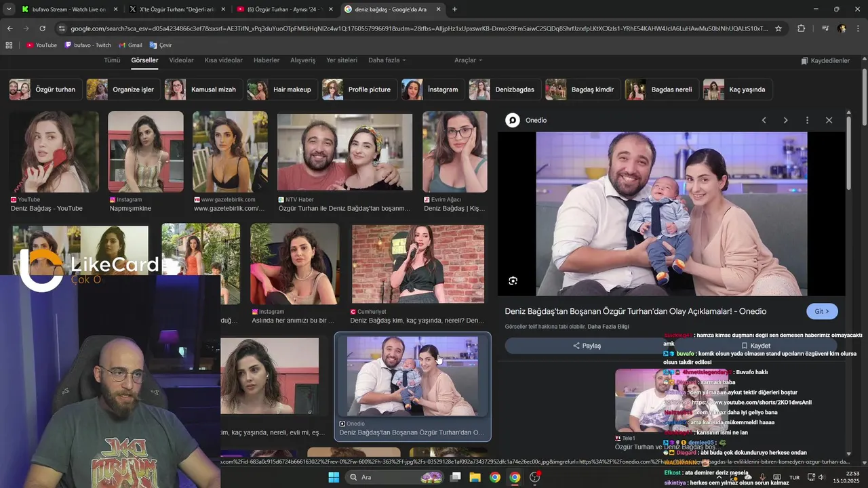Click the large preview image in Onedio panel
868x488 pixels.
671,213
